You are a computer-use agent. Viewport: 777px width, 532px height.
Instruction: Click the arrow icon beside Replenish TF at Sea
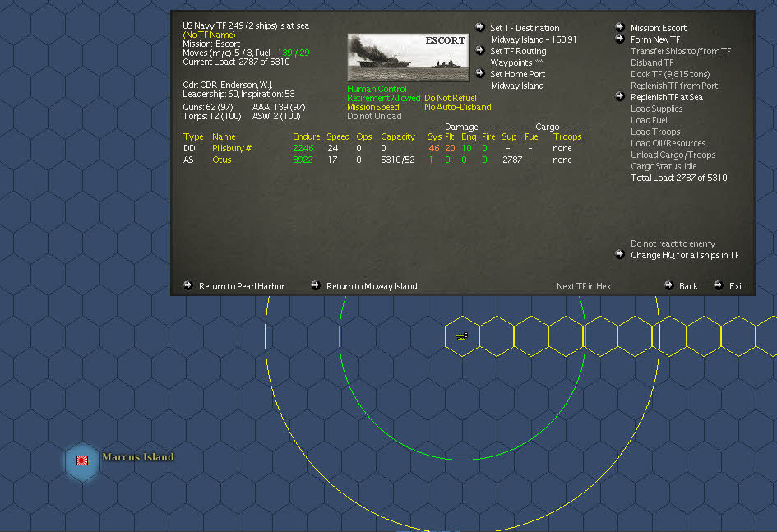tap(620, 96)
